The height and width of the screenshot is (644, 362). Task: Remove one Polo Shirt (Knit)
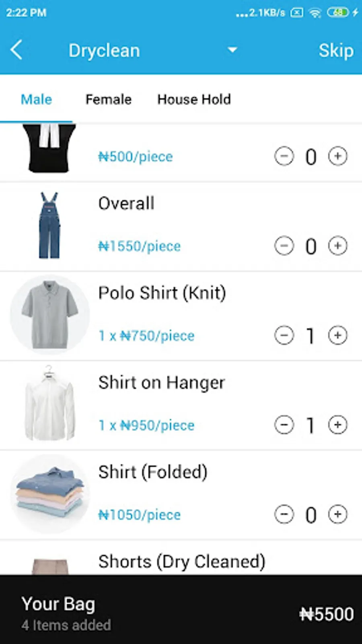(284, 335)
